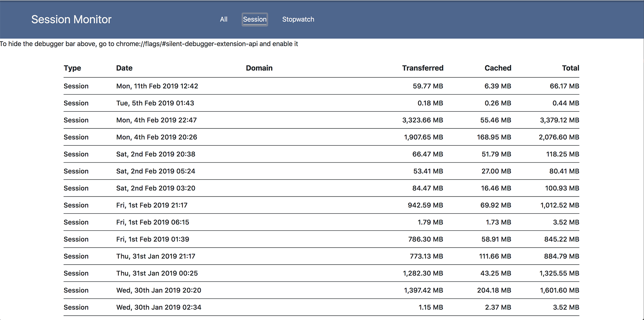Click the Total column header

click(x=570, y=68)
